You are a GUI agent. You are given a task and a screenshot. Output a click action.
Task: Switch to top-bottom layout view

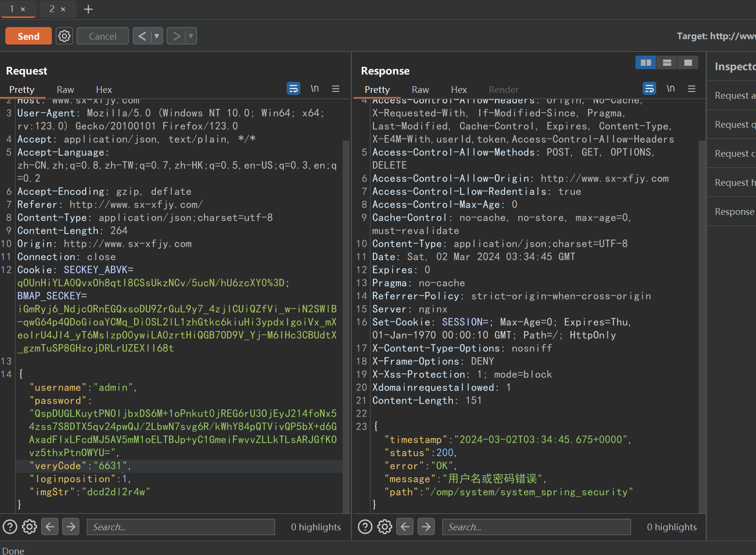click(667, 62)
